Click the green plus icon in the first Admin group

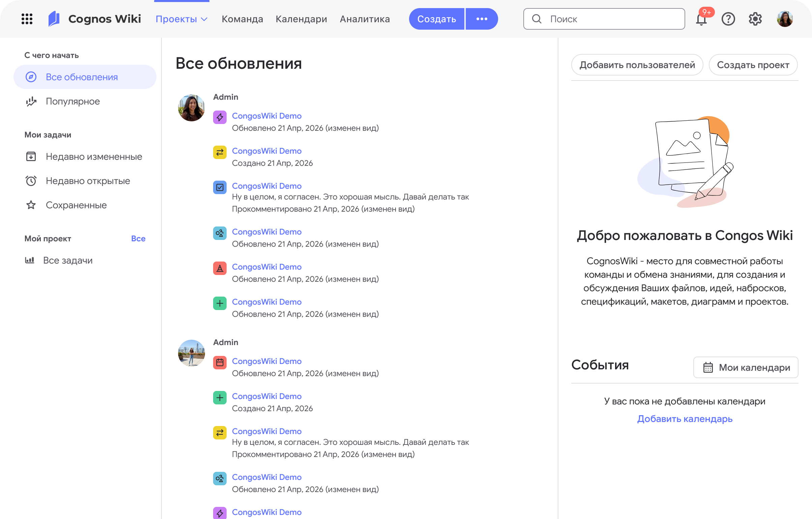[x=220, y=303]
